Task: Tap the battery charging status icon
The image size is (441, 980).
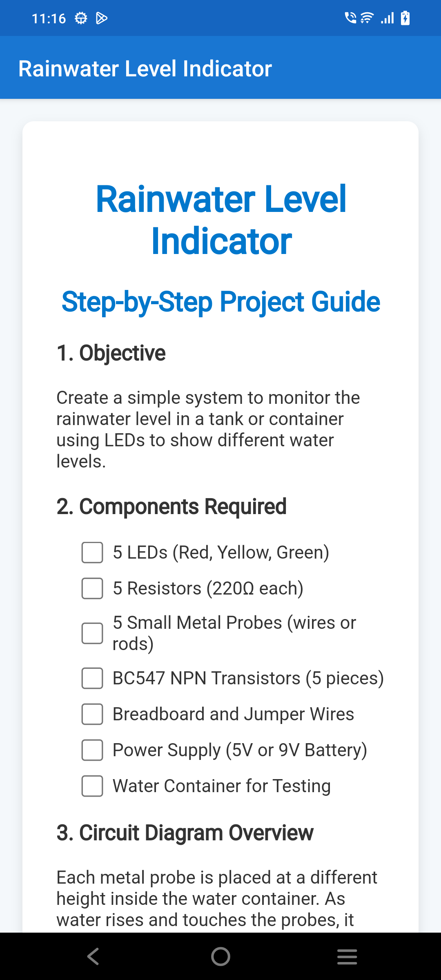Action: (x=405, y=18)
